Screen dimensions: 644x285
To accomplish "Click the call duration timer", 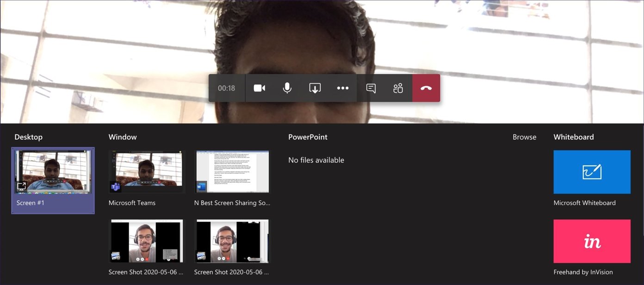I will pos(226,88).
